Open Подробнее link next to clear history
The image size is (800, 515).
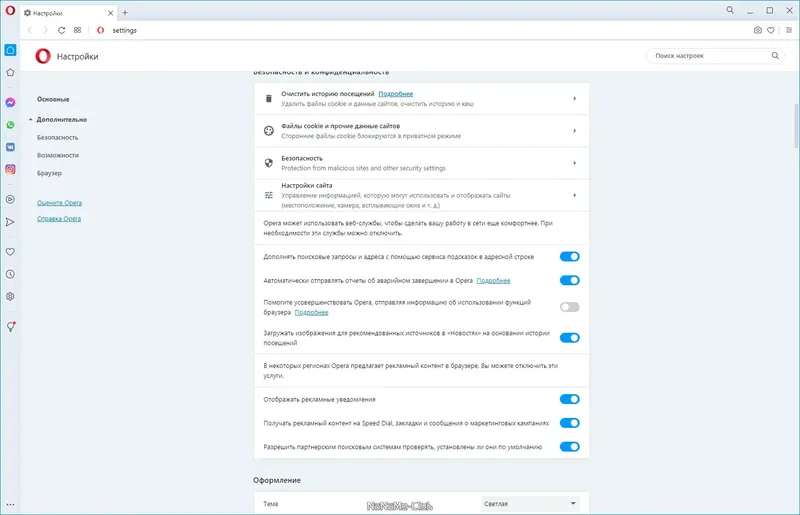(395, 94)
